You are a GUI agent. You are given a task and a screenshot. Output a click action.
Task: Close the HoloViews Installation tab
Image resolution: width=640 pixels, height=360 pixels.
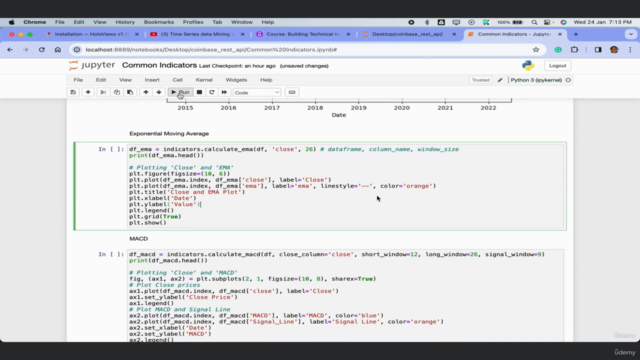click(x=137, y=34)
